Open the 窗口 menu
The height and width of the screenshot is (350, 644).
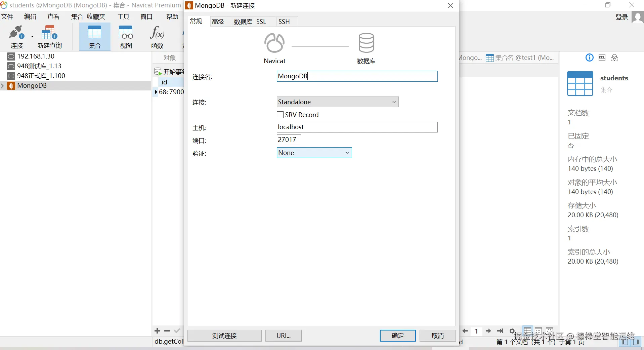click(x=146, y=17)
